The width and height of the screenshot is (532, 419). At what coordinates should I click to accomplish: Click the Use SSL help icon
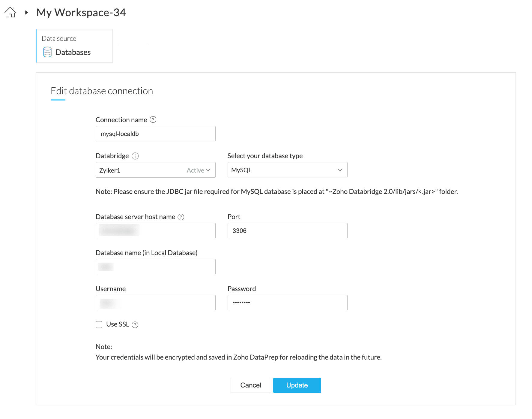pyautogui.click(x=135, y=325)
